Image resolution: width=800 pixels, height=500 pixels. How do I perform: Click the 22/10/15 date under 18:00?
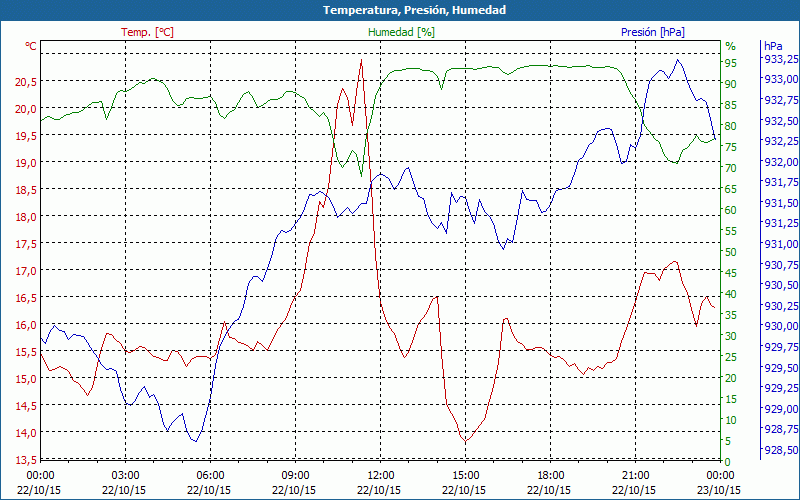(x=549, y=490)
